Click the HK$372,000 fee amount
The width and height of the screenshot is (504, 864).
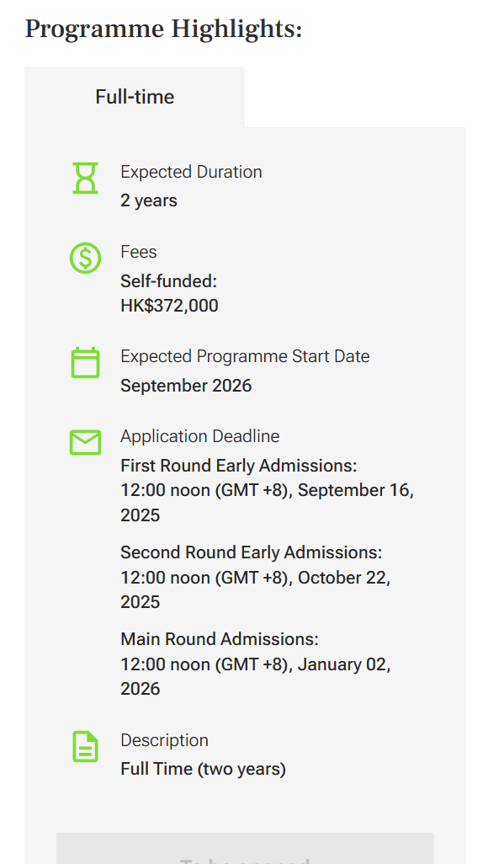tap(170, 306)
